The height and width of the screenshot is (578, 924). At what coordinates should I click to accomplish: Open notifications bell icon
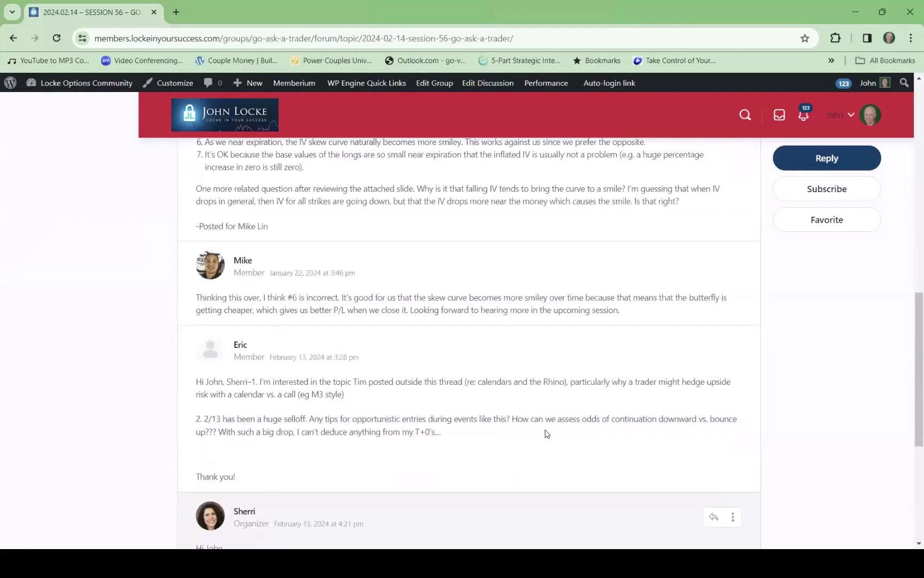pyautogui.click(x=804, y=114)
